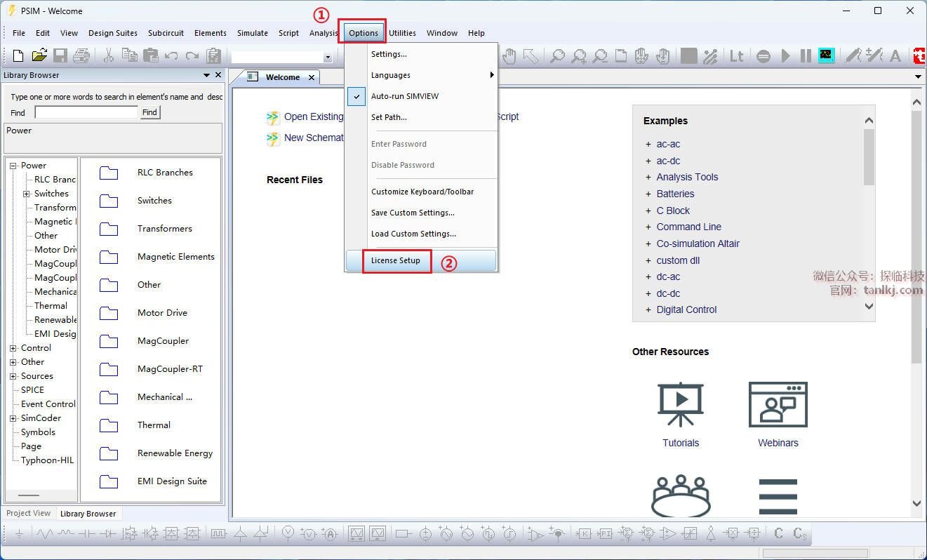Open the Motor Drive library folder

pyautogui.click(x=109, y=313)
